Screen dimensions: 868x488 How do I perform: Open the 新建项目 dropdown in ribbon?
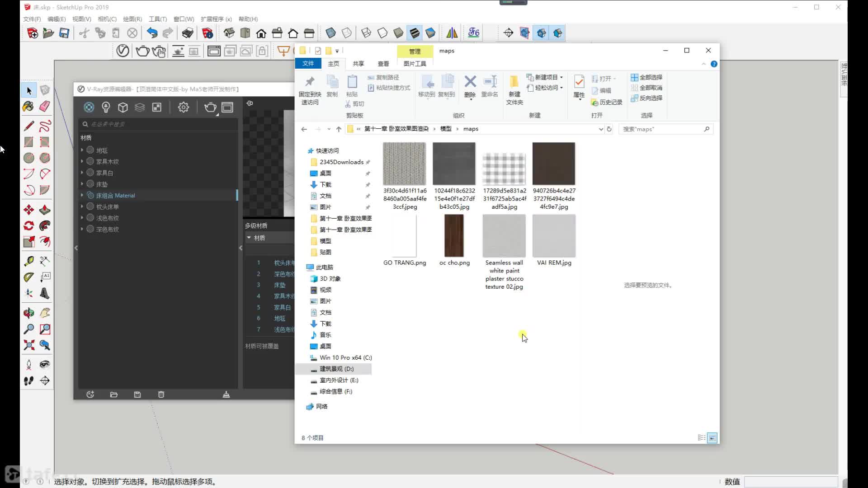pyautogui.click(x=545, y=77)
